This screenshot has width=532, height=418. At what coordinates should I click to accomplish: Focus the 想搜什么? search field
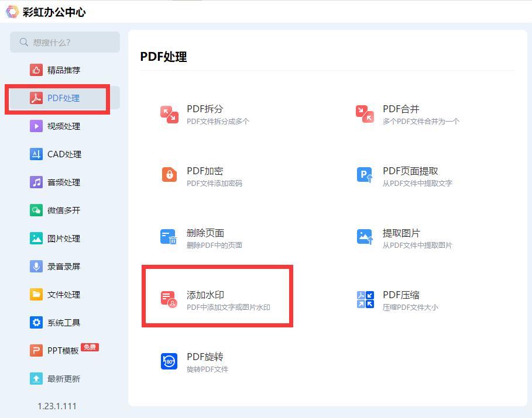click(x=65, y=42)
